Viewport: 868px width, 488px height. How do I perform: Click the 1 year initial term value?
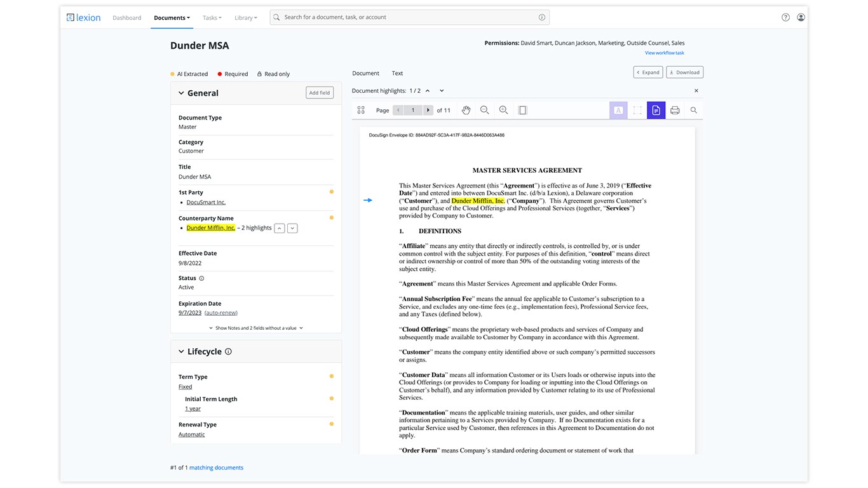[193, 409]
